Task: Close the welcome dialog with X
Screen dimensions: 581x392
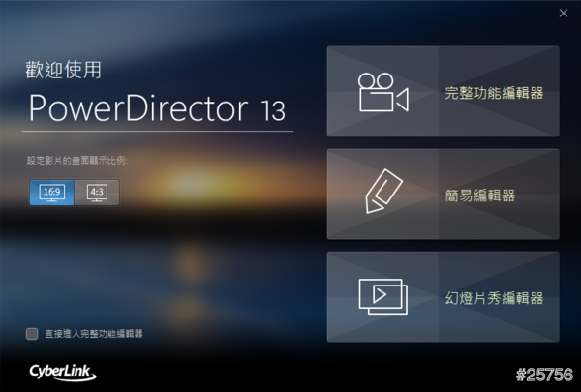Action: [564, 14]
